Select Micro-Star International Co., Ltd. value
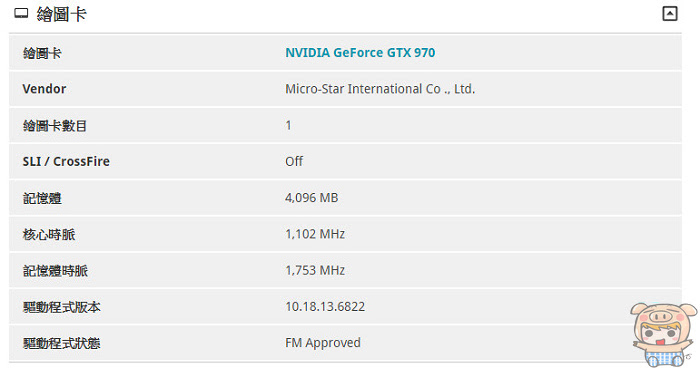The height and width of the screenshot is (368, 700). pos(380,89)
